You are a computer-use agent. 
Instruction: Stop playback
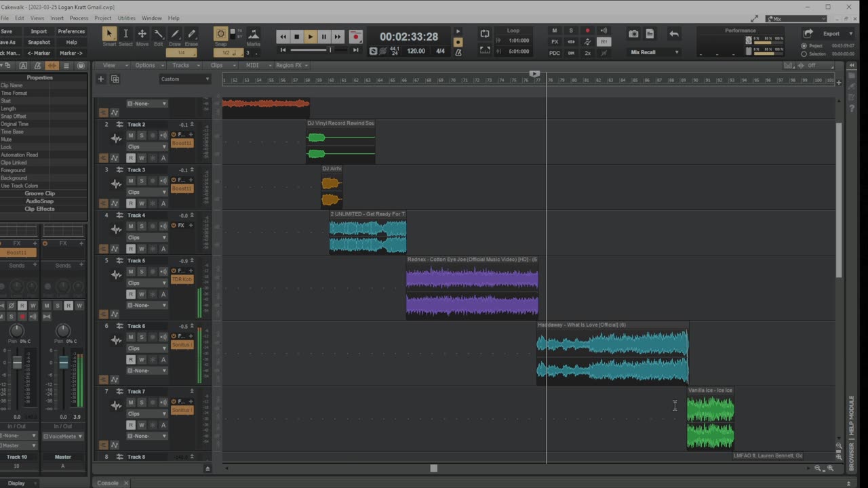[x=297, y=37]
